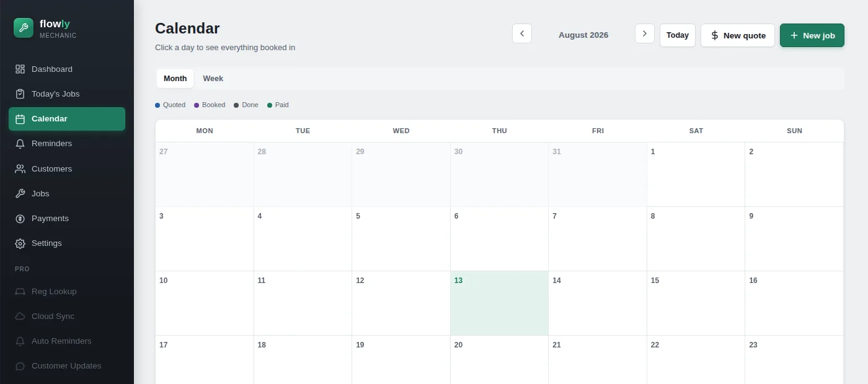Open Jobs page from sidebar
This screenshot has height=384, width=868.
pyautogui.click(x=67, y=193)
